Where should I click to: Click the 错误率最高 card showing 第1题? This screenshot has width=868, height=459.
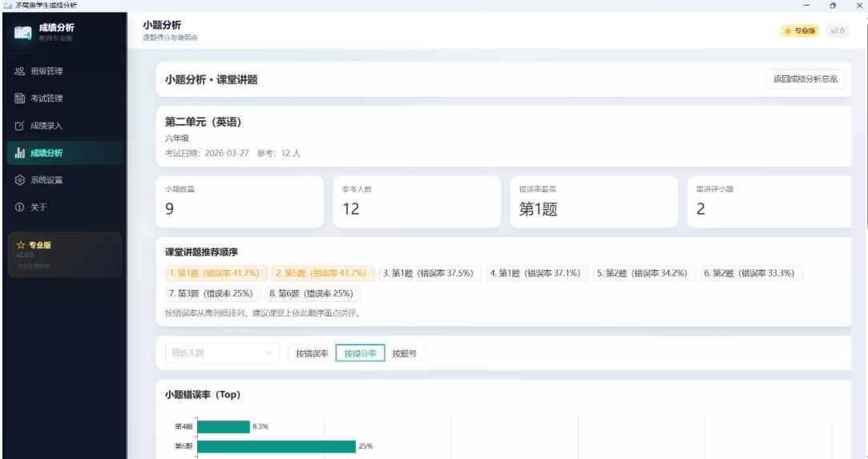point(594,202)
